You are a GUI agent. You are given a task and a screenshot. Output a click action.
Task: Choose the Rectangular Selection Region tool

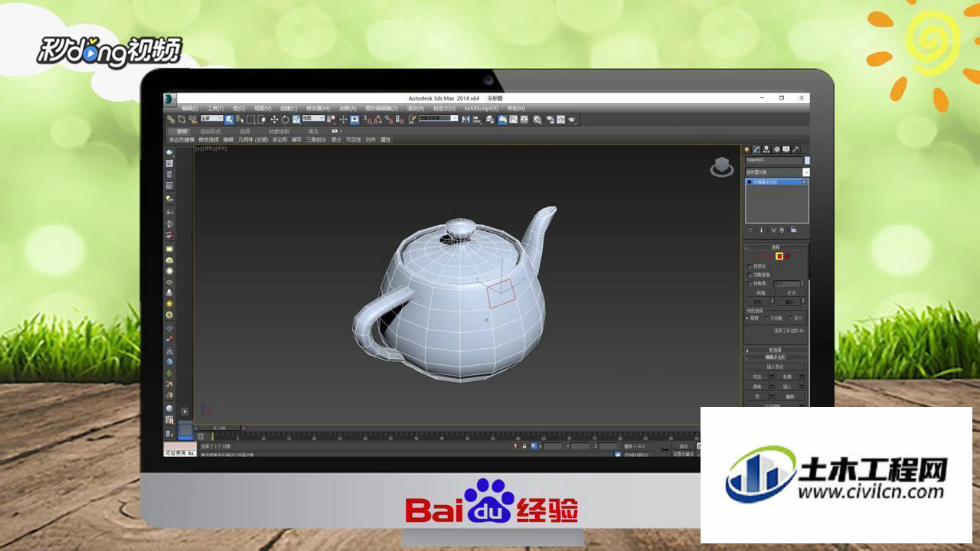click(250, 119)
